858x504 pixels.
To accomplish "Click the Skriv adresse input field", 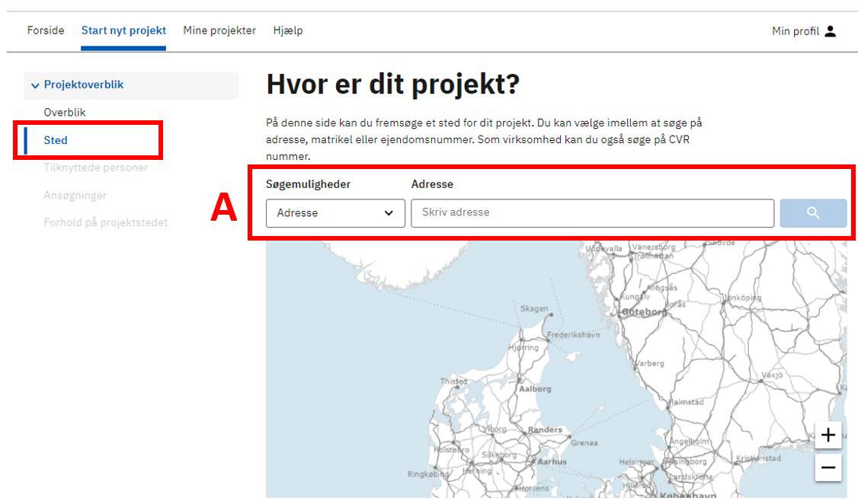I will (592, 212).
